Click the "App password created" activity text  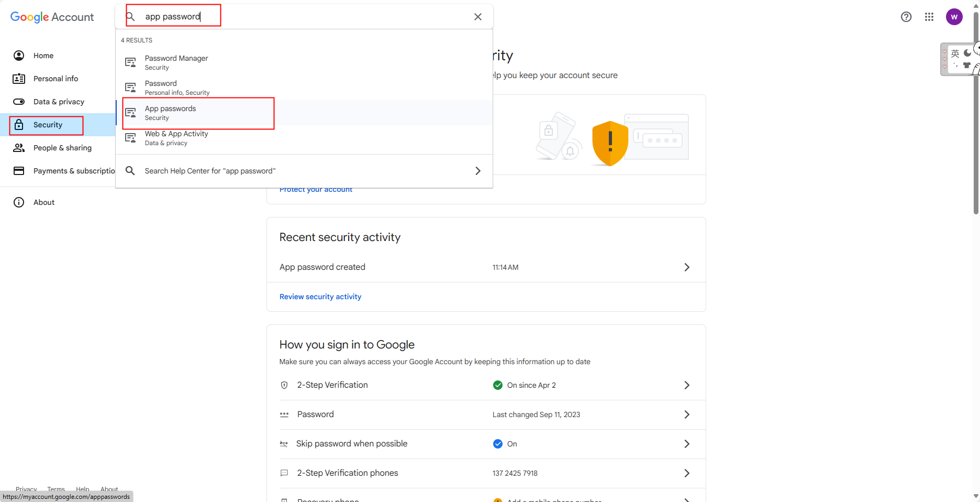322,267
